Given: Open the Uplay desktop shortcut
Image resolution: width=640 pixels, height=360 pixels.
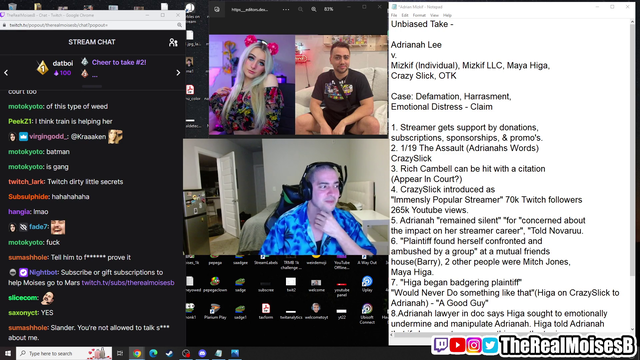Looking at the screenshot, I should (367, 284).
